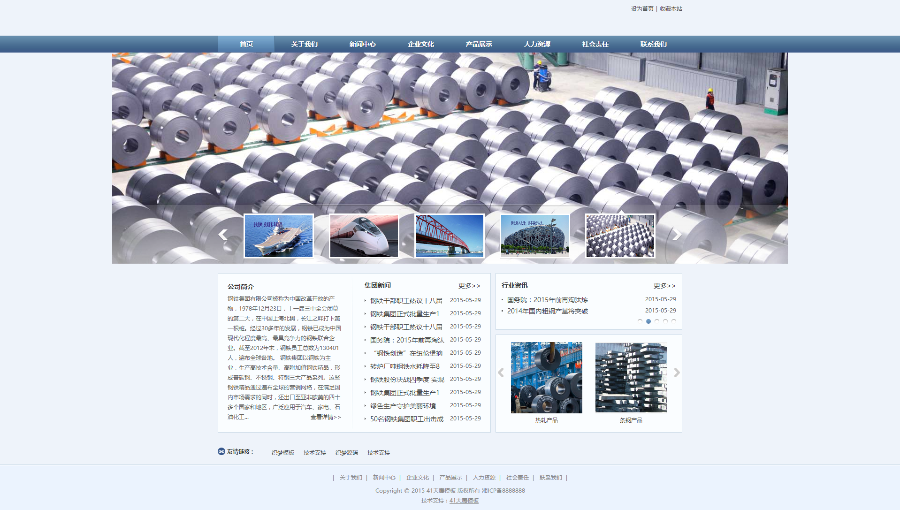Click footer link 新闻中心
This screenshot has height=510, width=900.
tap(384, 477)
